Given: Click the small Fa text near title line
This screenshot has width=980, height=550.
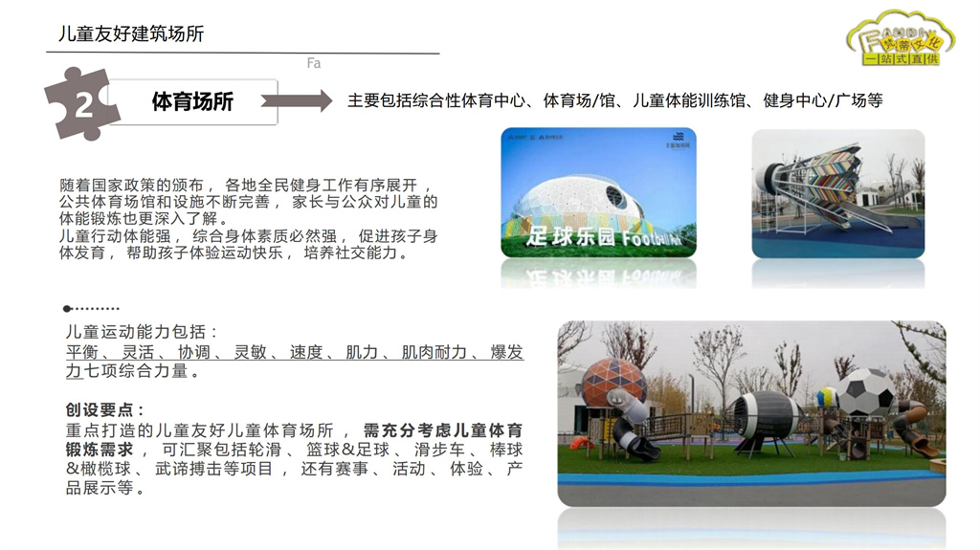Looking at the screenshot, I should (313, 64).
